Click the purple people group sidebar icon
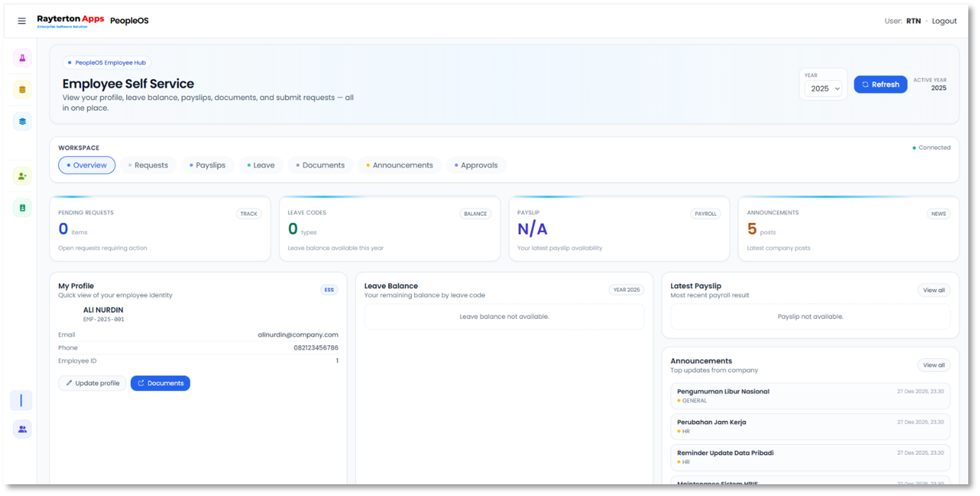 pyautogui.click(x=22, y=429)
